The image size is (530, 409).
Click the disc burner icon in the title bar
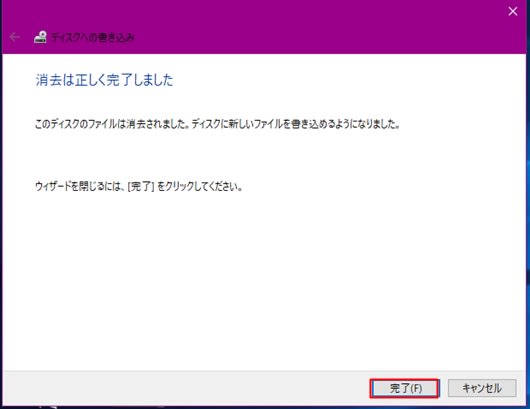click(x=40, y=37)
